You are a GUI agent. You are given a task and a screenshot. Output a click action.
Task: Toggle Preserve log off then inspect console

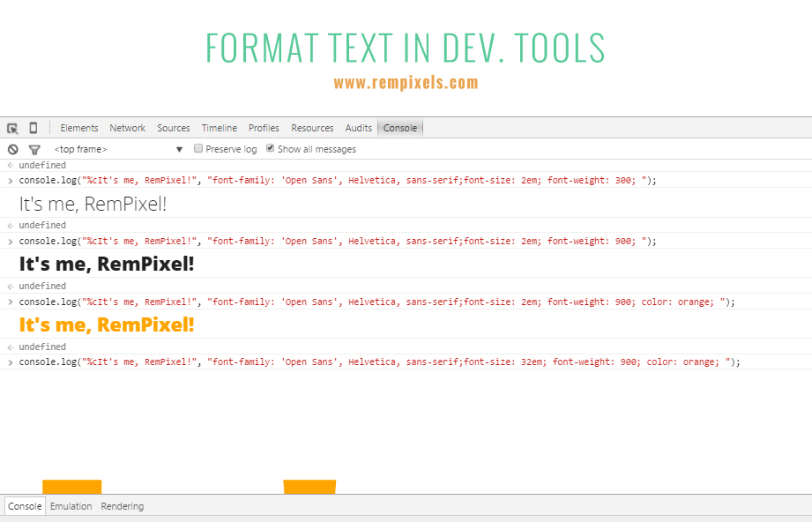pos(197,148)
